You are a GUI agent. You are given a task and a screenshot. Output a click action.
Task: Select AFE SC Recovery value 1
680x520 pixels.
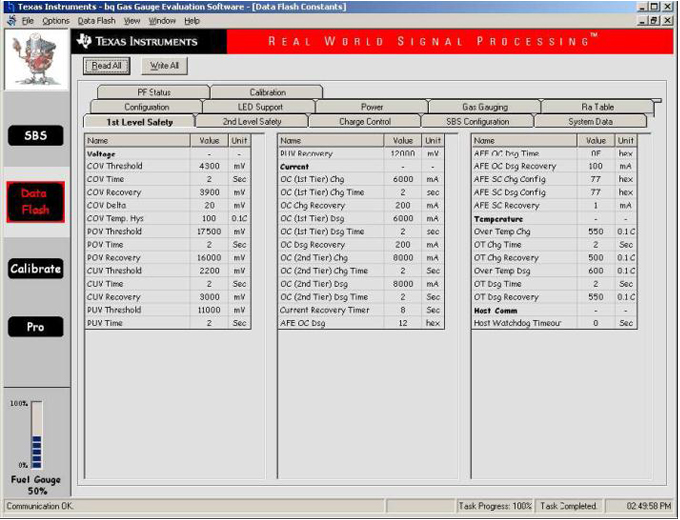[x=596, y=205]
